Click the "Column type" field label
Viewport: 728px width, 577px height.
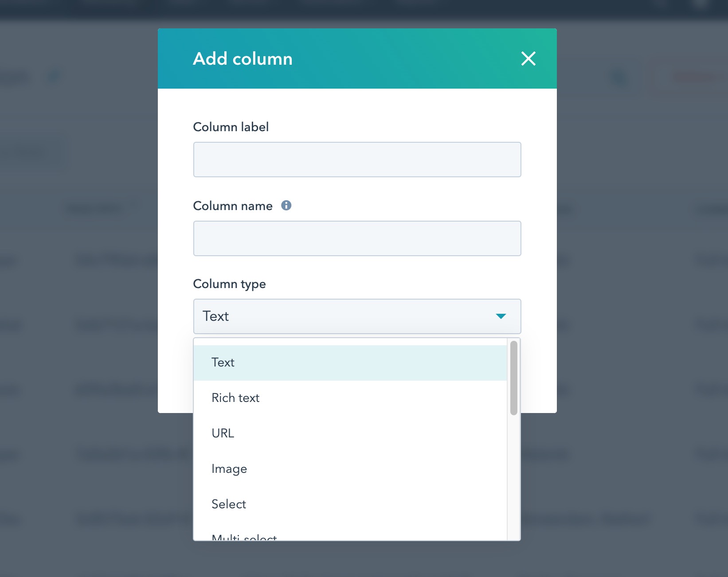[229, 284]
